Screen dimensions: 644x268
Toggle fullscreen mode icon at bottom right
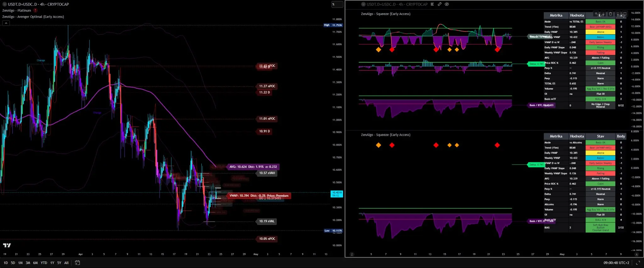pos(638,263)
